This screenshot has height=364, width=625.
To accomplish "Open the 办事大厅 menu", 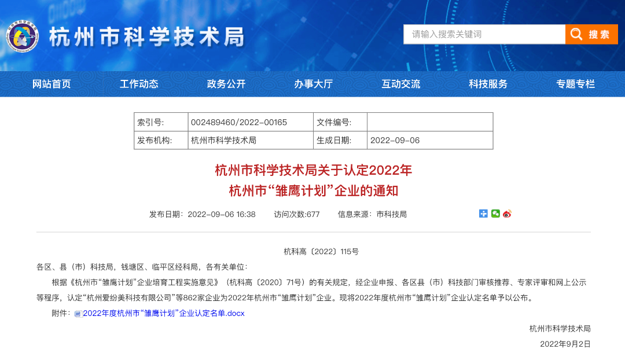I will pyautogui.click(x=312, y=83).
